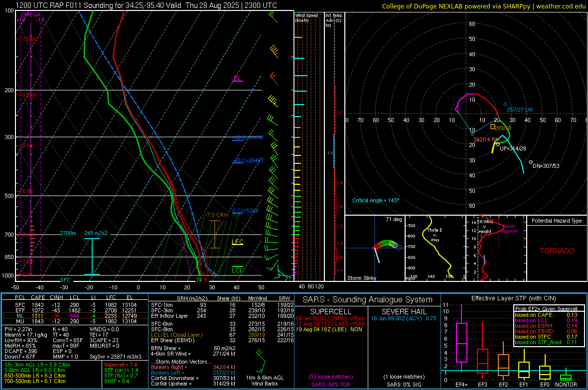Select the orange LCL-EL (Cloud Layer) row

221,335
